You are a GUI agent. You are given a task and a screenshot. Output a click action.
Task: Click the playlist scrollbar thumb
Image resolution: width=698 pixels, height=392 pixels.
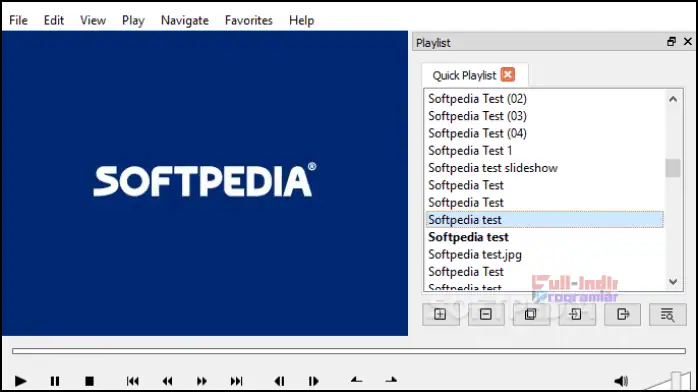tap(673, 168)
